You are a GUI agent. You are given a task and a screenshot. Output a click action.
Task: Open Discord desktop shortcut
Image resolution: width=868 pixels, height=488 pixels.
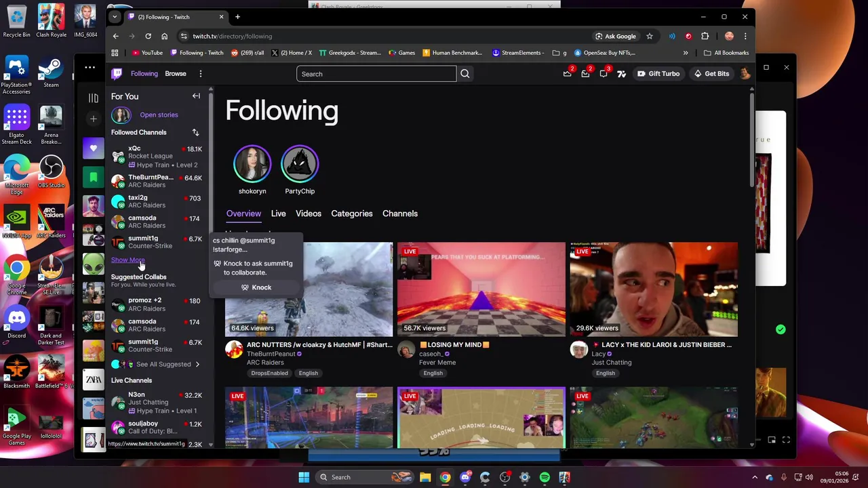[x=16, y=323]
